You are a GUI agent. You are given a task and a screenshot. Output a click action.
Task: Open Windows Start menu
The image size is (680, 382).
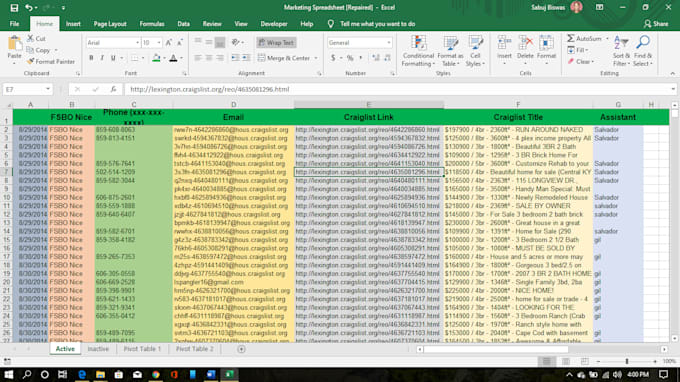9,375
